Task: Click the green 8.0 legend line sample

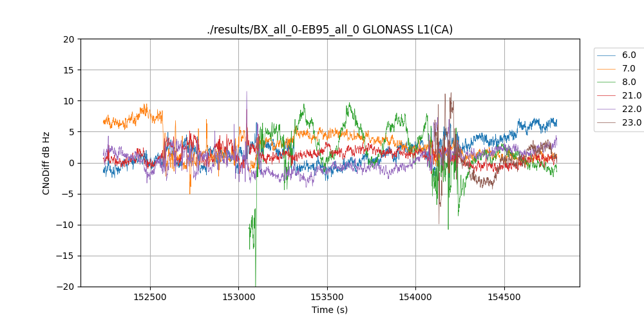Action: click(607, 82)
